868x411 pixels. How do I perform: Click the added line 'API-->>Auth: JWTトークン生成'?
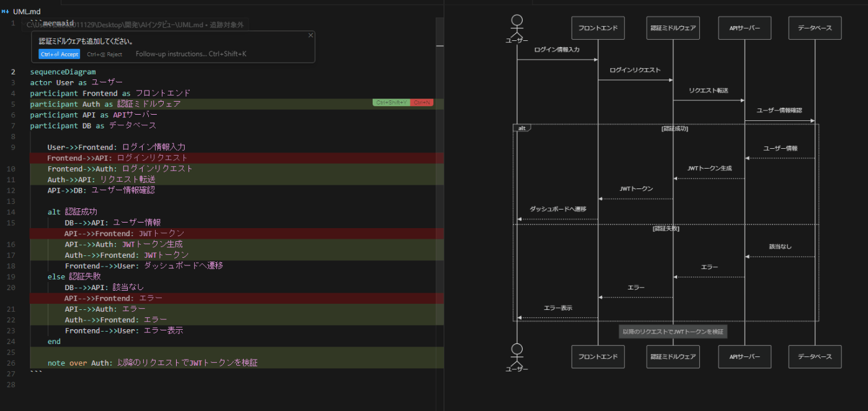click(123, 244)
